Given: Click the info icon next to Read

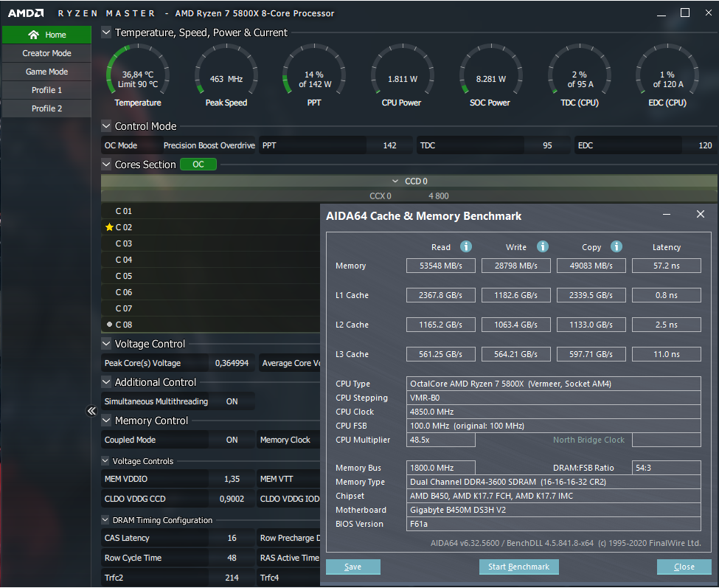Looking at the screenshot, I should click(466, 246).
